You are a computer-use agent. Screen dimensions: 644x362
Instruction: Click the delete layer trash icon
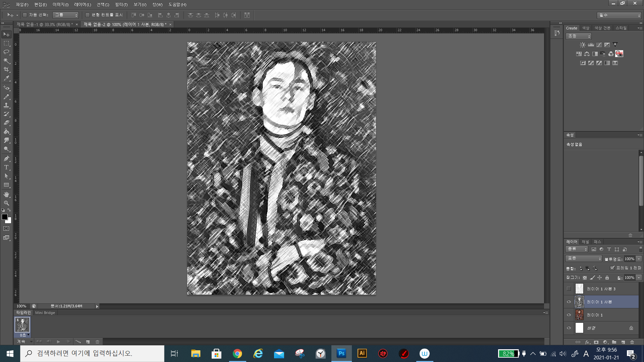632,342
